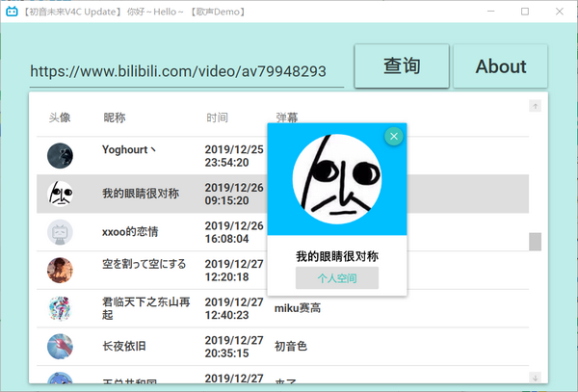Click scroll down arrow in list
The height and width of the screenshot is (392, 578).
pos(536,378)
